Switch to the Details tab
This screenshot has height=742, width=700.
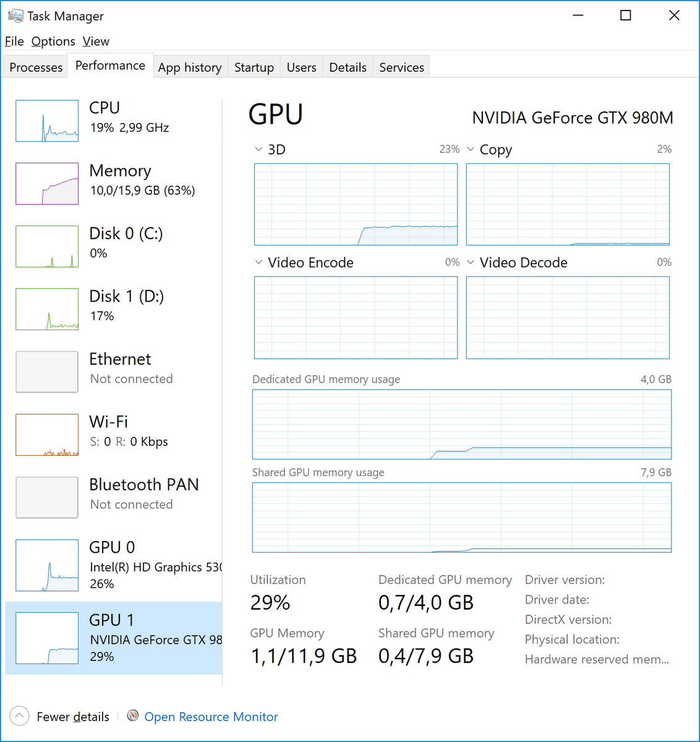(x=348, y=67)
